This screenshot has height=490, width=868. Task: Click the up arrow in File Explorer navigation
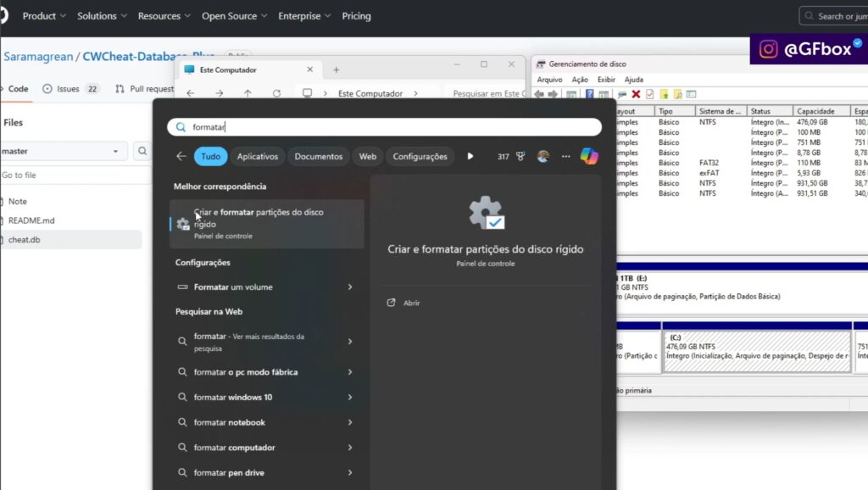(x=248, y=93)
